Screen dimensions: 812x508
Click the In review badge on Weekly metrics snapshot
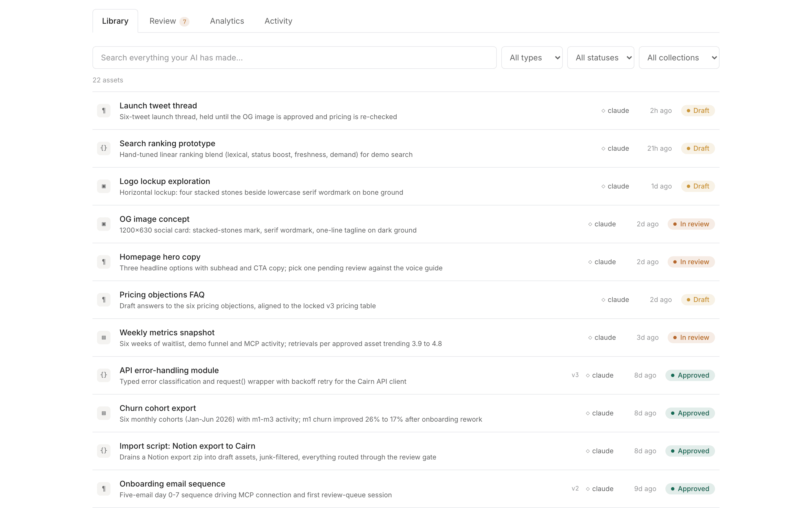point(691,337)
